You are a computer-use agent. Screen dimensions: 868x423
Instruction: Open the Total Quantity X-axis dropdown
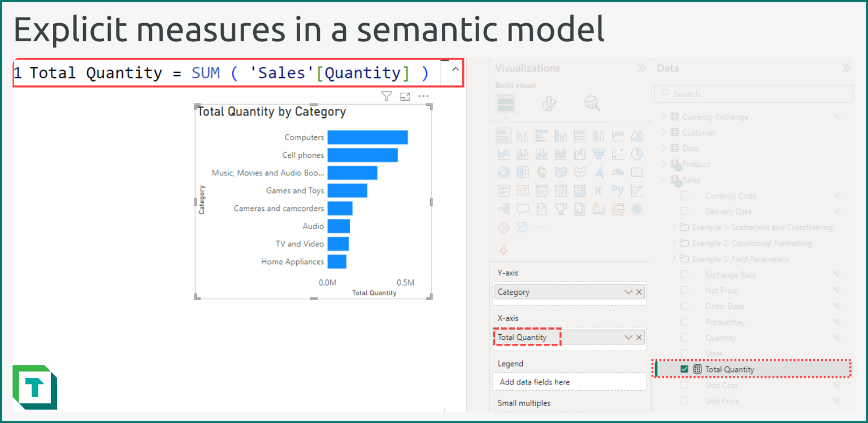pos(627,337)
